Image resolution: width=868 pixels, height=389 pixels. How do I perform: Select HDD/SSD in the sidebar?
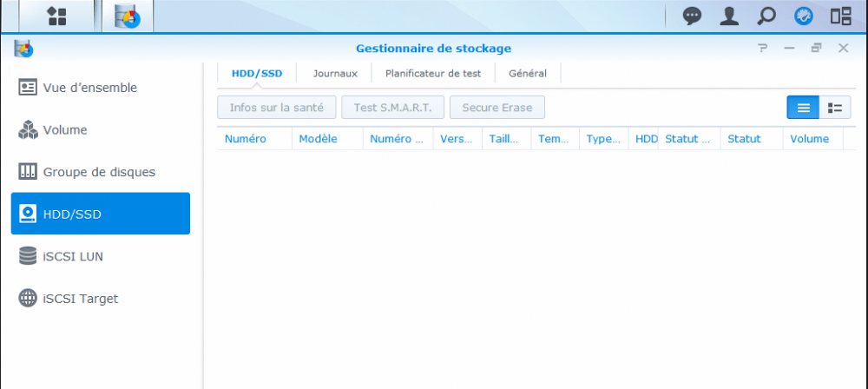point(100,214)
